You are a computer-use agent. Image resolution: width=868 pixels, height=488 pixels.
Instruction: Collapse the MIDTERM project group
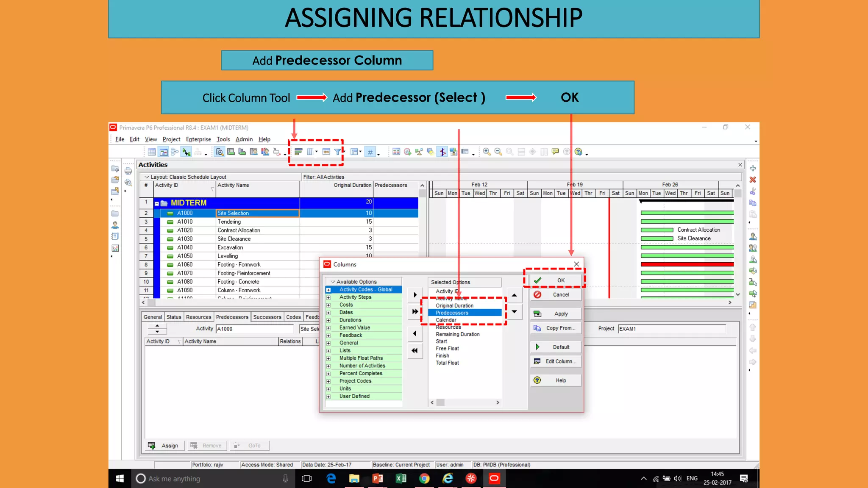pyautogui.click(x=157, y=203)
